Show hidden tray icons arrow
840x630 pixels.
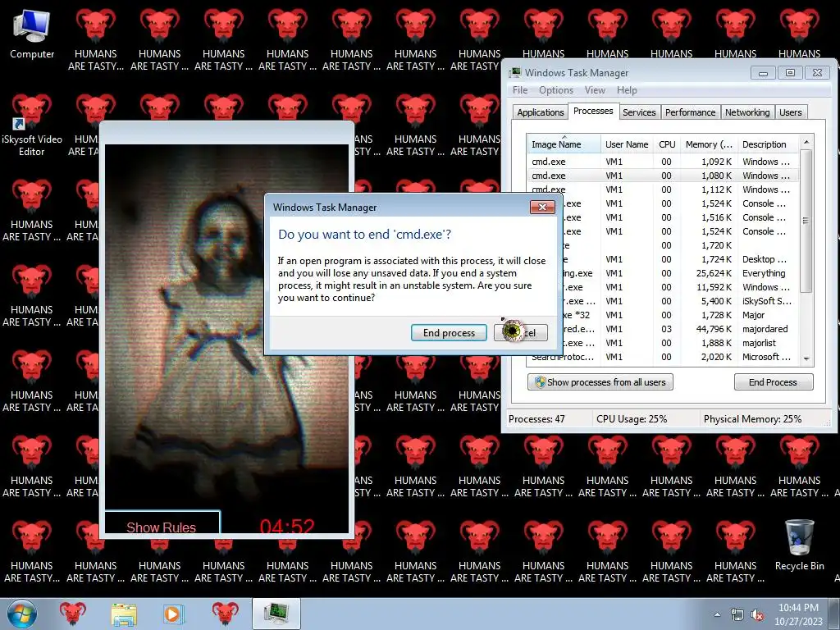pyautogui.click(x=717, y=614)
